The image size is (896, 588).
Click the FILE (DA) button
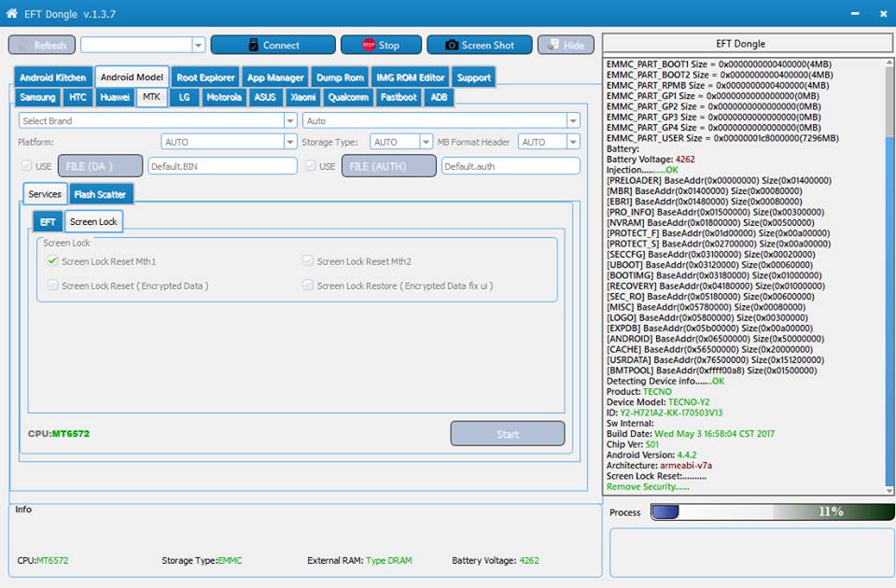click(x=100, y=166)
